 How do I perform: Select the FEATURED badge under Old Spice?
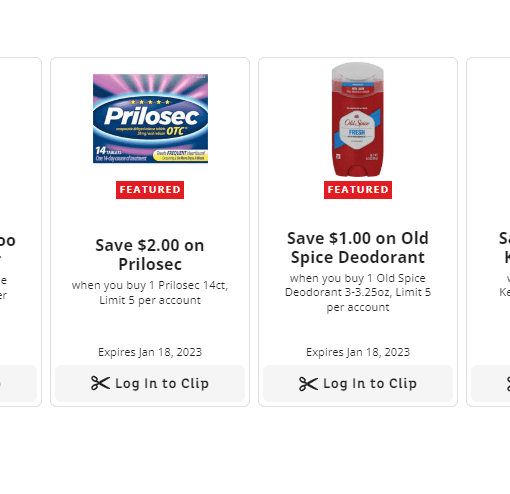(358, 190)
